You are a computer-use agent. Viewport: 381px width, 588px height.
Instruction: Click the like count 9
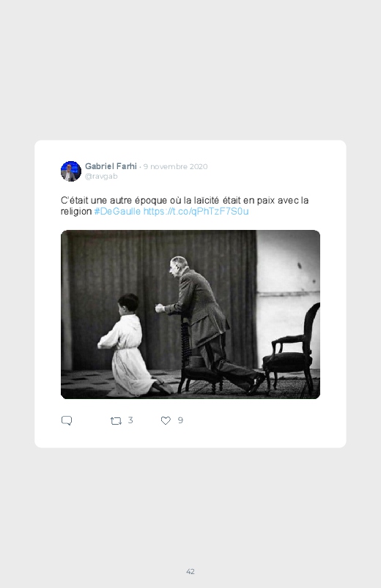click(180, 420)
